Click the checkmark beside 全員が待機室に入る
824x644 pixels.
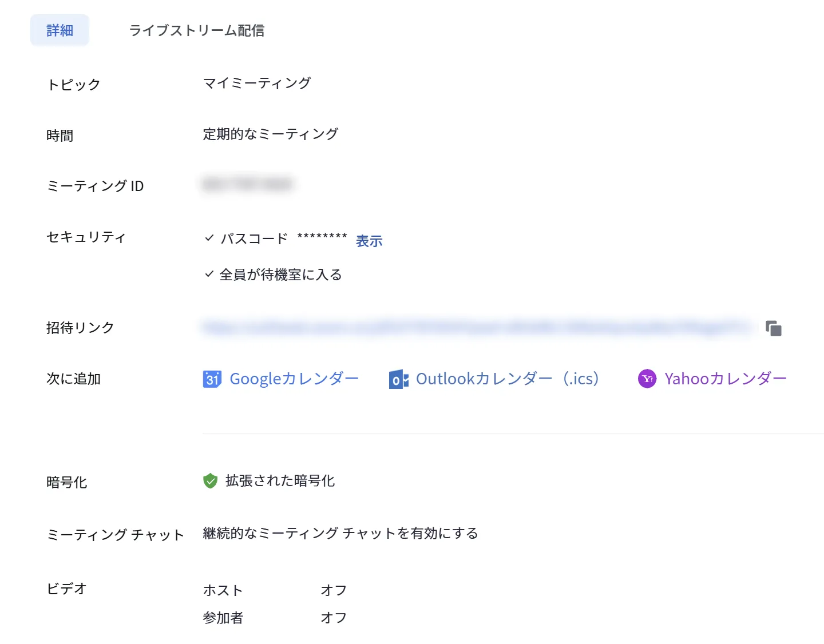tap(209, 275)
